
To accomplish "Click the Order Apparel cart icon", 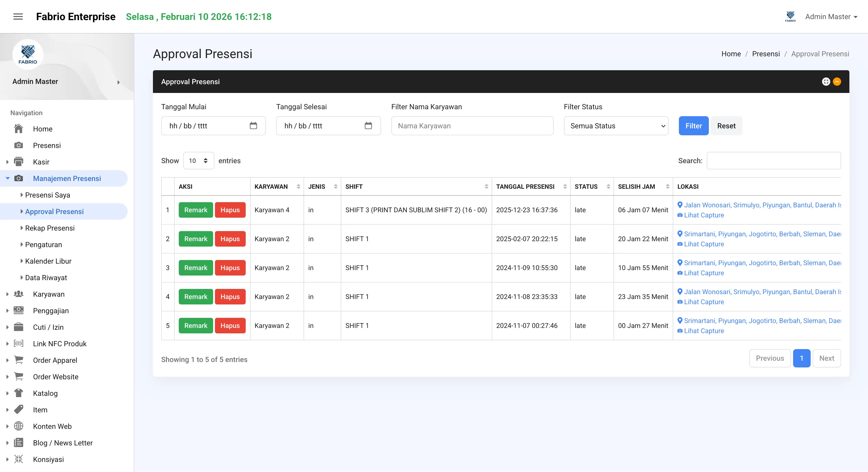I will pos(19,360).
